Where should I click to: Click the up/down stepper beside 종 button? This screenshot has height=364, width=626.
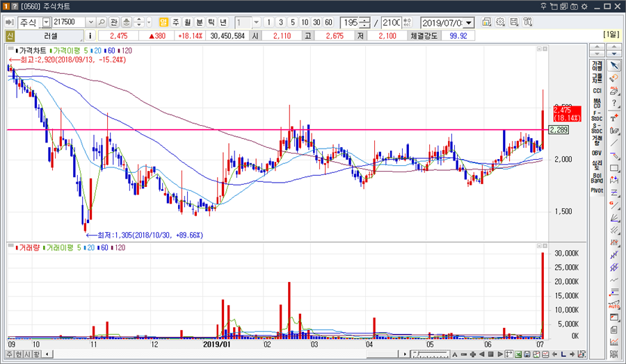point(138,22)
